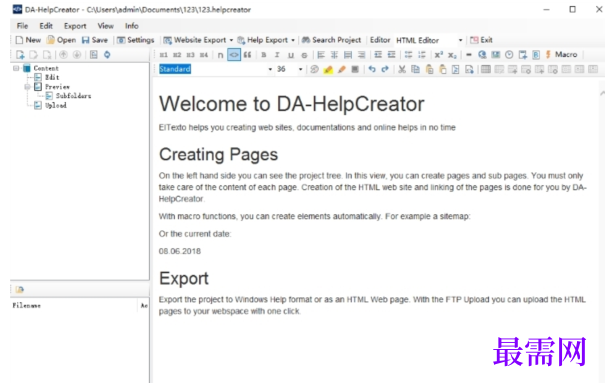Select the Upload page in the tree

(56, 105)
